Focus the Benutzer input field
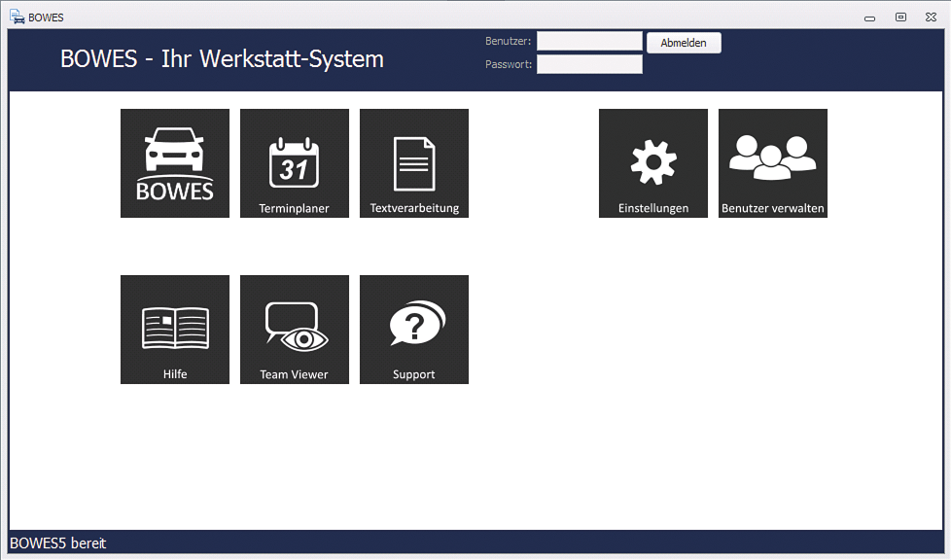This screenshot has width=951, height=560. pyautogui.click(x=589, y=41)
